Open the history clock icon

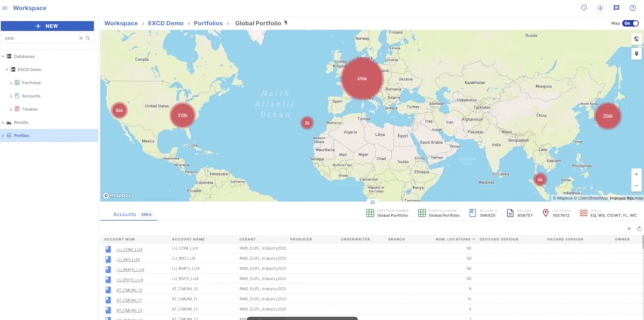584,8
